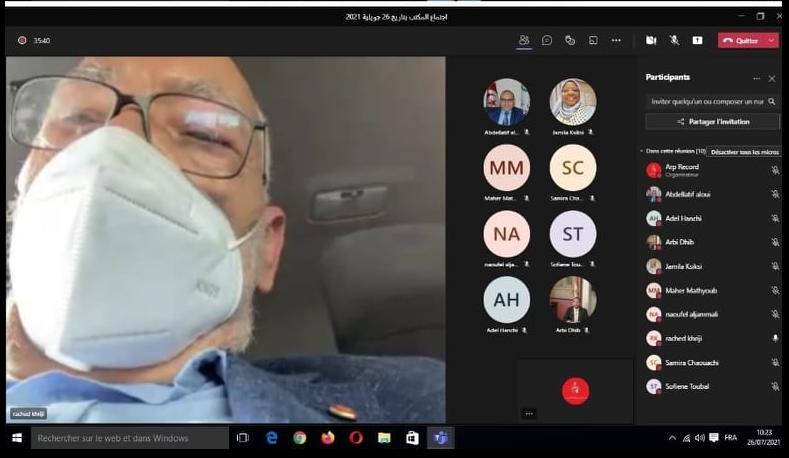Screen dimensions: 789x458
Task: Click the search icon in invite field
Action: click(x=771, y=101)
